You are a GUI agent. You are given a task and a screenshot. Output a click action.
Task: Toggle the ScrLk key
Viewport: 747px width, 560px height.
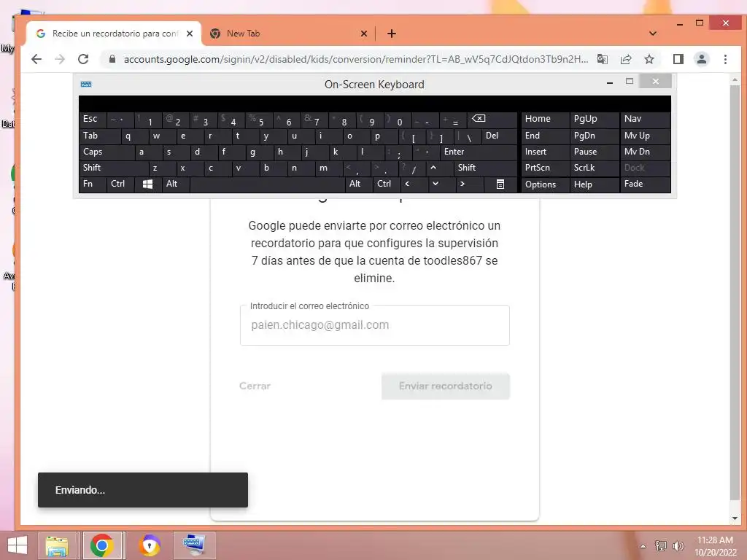[594, 168]
